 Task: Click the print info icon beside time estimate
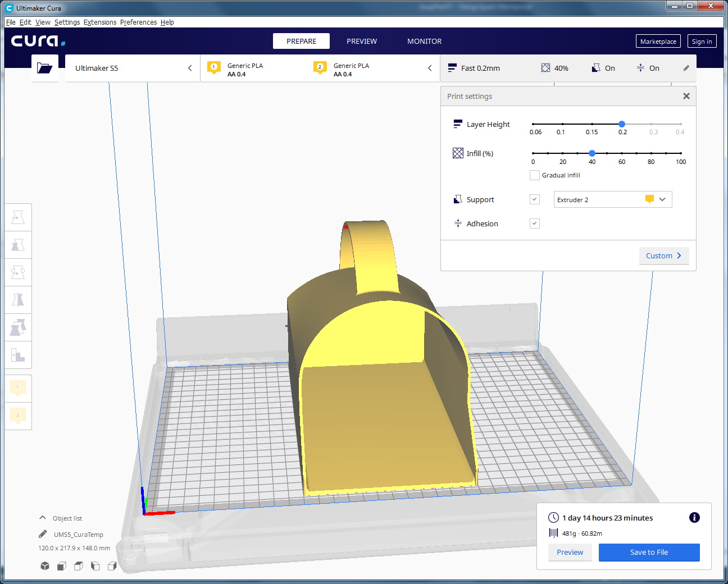click(x=694, y=518)
